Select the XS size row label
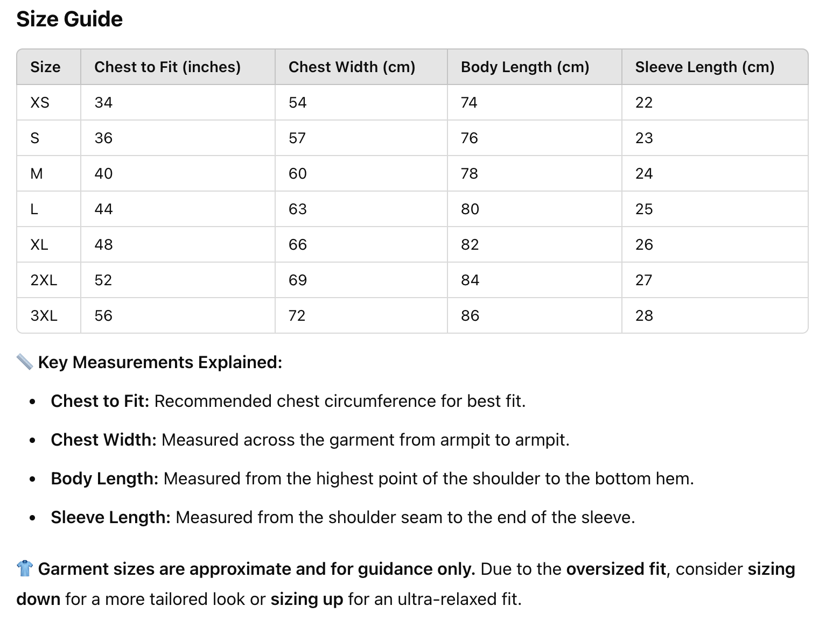The height and width of the screenshot is (620, 840). [40, 103]
